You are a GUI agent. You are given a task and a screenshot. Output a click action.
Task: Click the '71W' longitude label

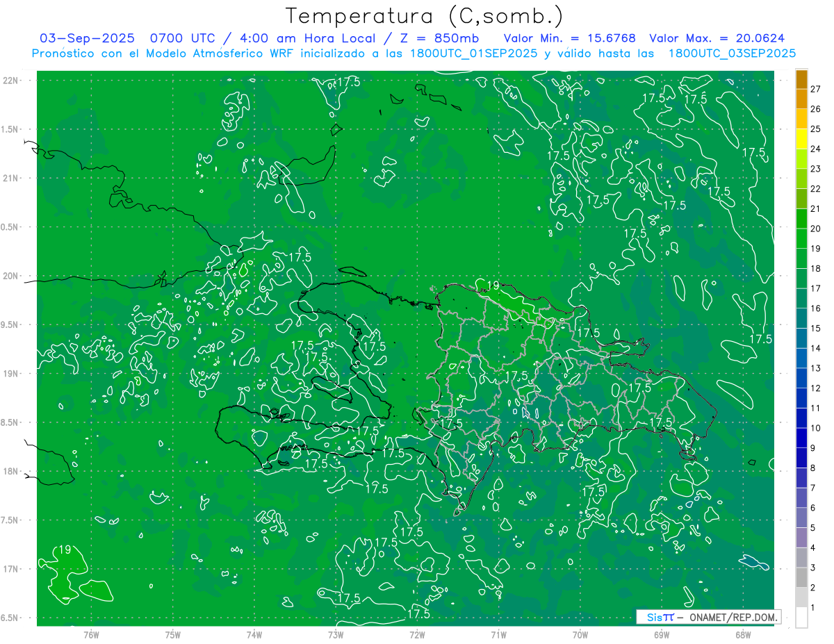pos(498,635)
